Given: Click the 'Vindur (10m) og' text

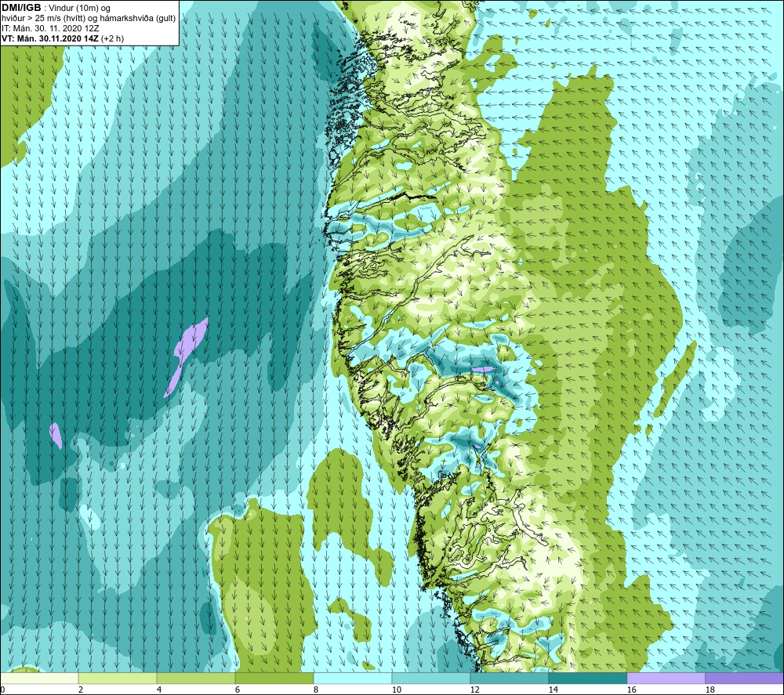Looking at the screenshot, I should click(79, 8).
